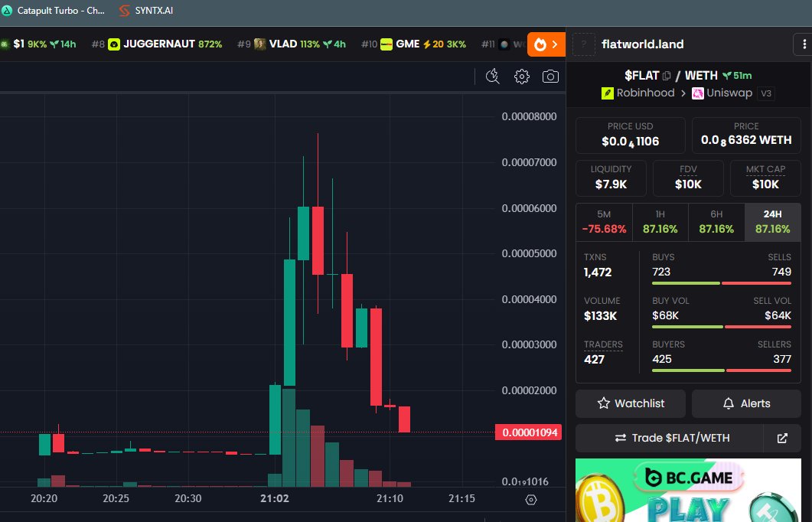This screenshot has height=522, width=812.
Task: Open chart settings gear icon
Action: pos(521,77)
